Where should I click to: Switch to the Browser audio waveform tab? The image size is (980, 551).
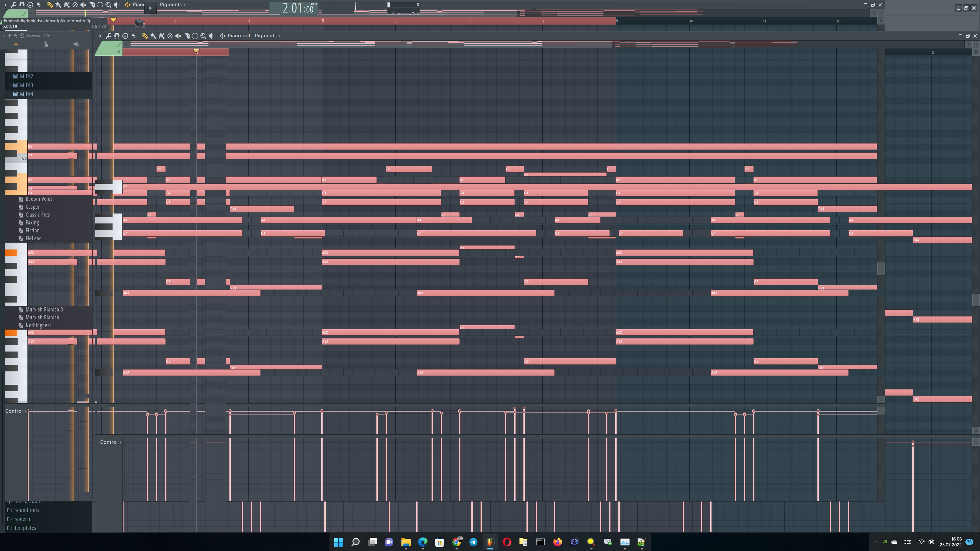point(16,44)
